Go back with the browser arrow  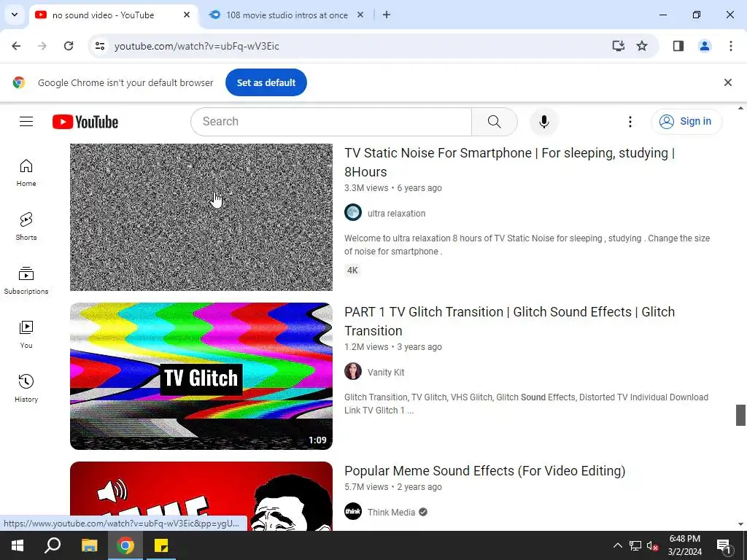(x=16, y=46)
